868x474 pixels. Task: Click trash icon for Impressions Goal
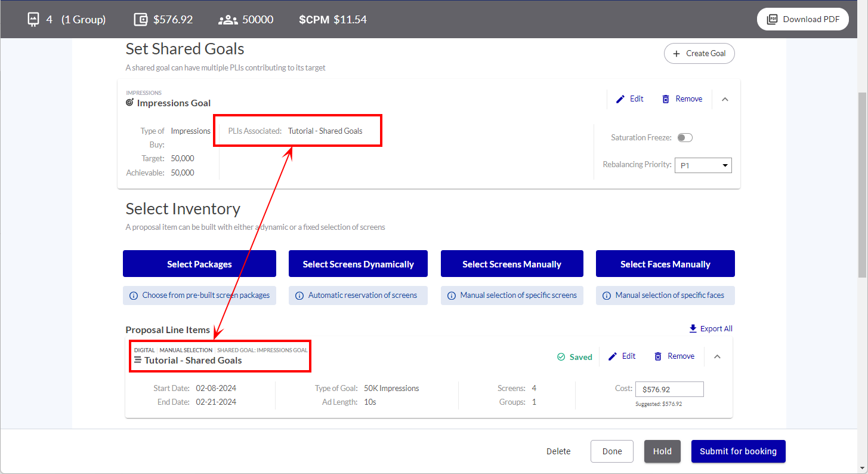(666, 99)
